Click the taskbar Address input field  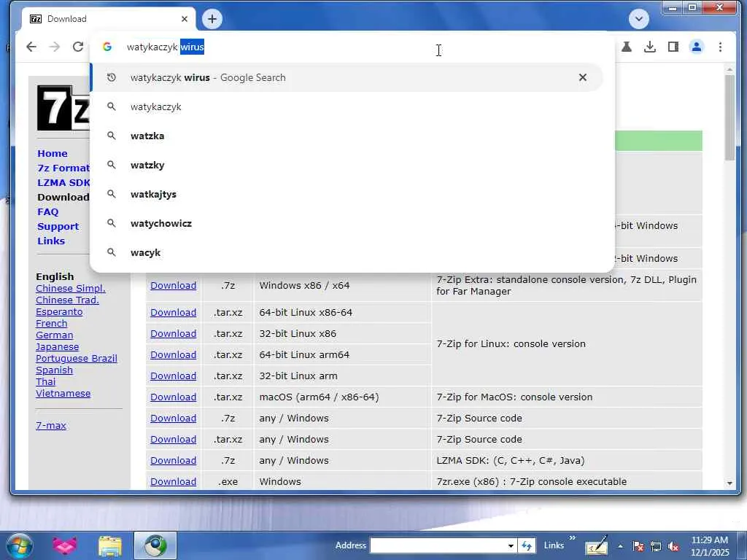tap(438, 545)
